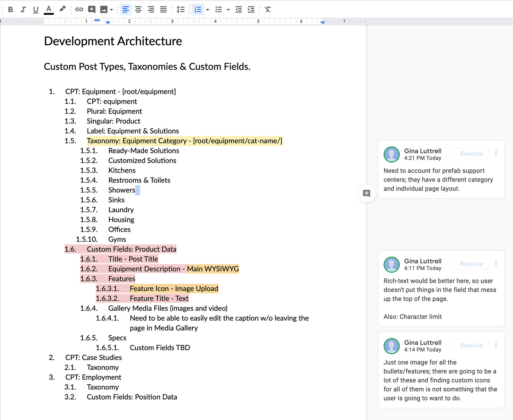513x420 pixels.
Task: Click Gina Luttrell's avatar on 4:11 comment
Action: [x=391, y=265]
